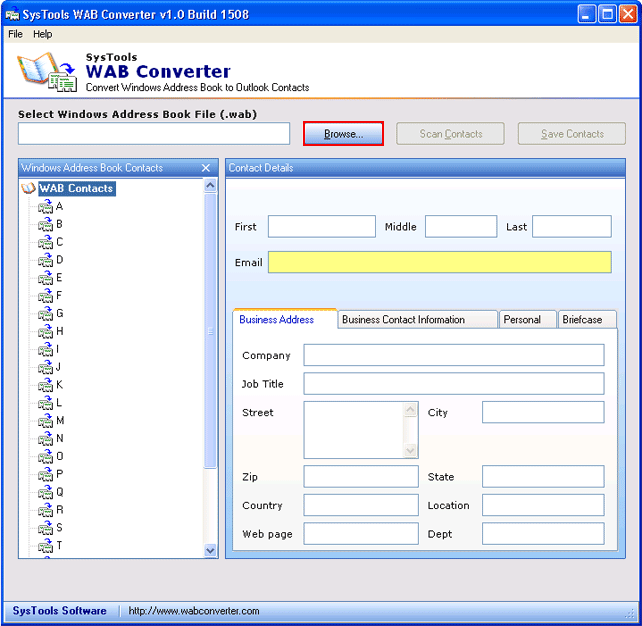This screenshot has height=626, width=642.
Task: Click the WAB Converter logo in header
Action: tap(46, 71)
